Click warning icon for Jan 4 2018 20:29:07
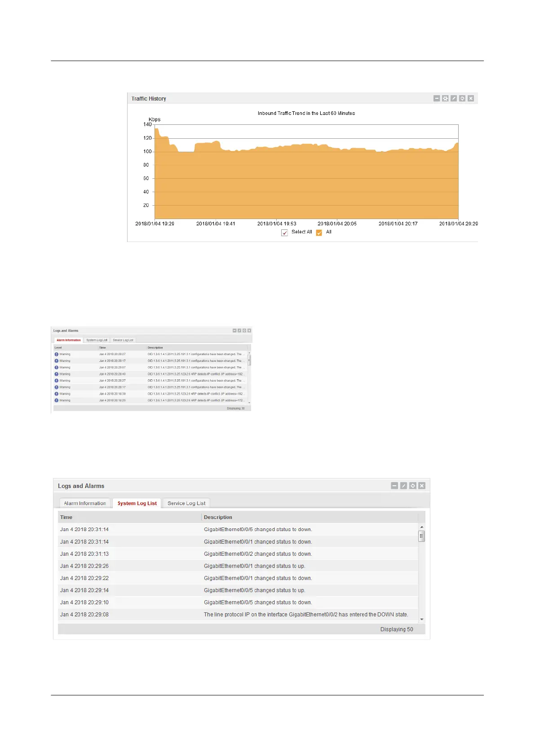 pyautogui.click(x=57, y=367)
